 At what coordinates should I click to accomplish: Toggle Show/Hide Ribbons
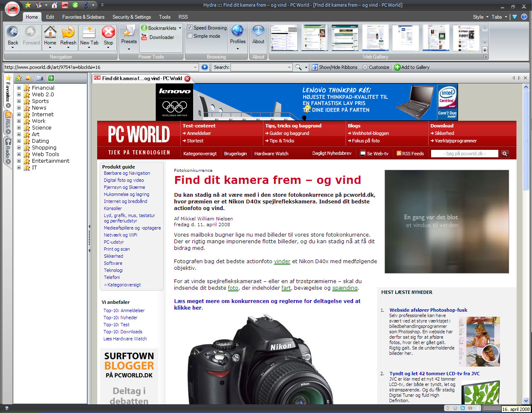tap(335, 67)
